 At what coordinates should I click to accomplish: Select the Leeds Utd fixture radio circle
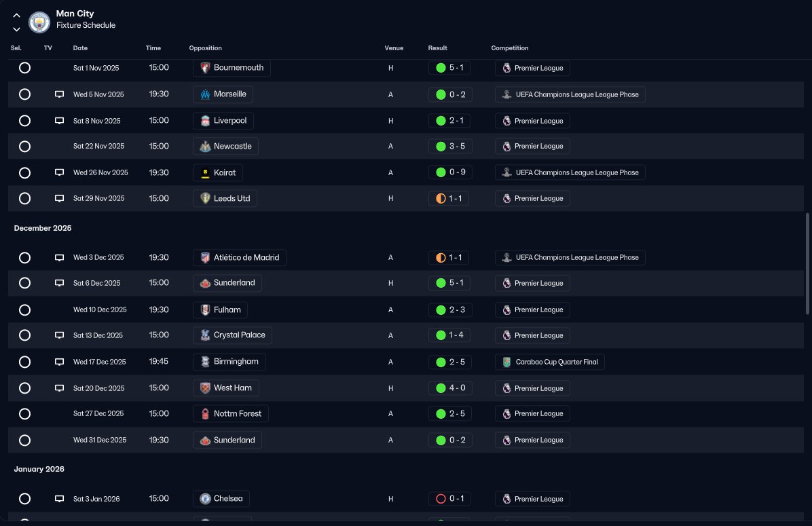pyautogui.click(x=24, y=198)
